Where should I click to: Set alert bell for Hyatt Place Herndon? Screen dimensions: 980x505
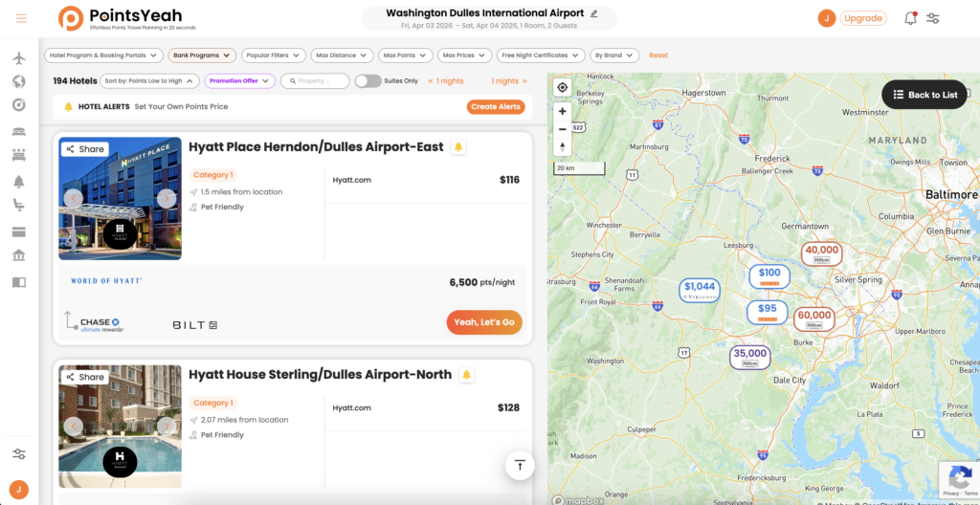pyautogui.click(x=458, y=147)
